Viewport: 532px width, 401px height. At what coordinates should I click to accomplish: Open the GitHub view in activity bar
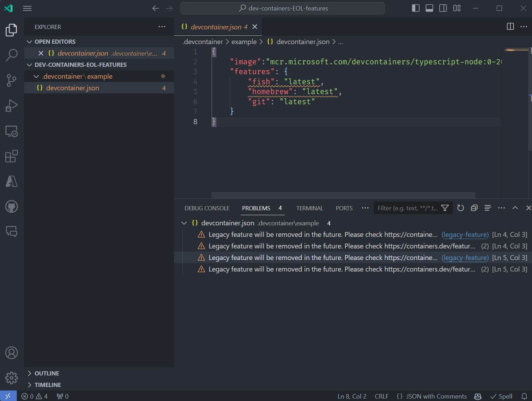(x=12, y=206)
